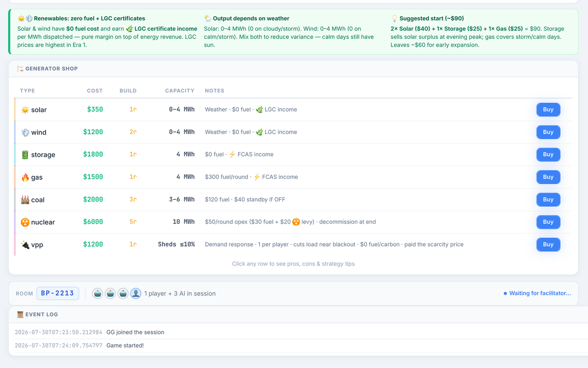This screenshot has width=588, height=368.
Task: Click the storage battery icon
Action: [25, 155]
